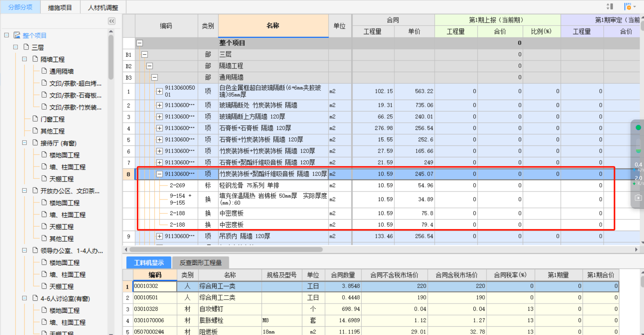The width and height of the screenshot is (644, 335).
Task: Select row 7 石膏板+聚酯纤维吸音板 隔墙 120厚
Action: [x=381, y=163]
